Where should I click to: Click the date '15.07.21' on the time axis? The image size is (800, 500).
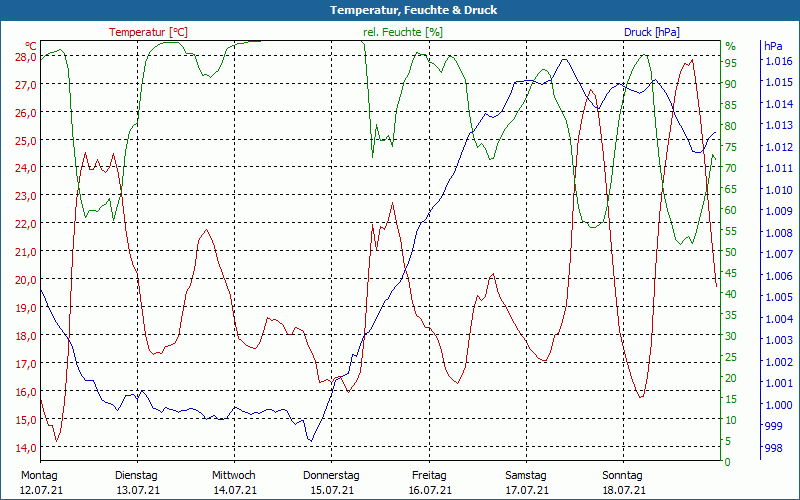coord(331,490)
